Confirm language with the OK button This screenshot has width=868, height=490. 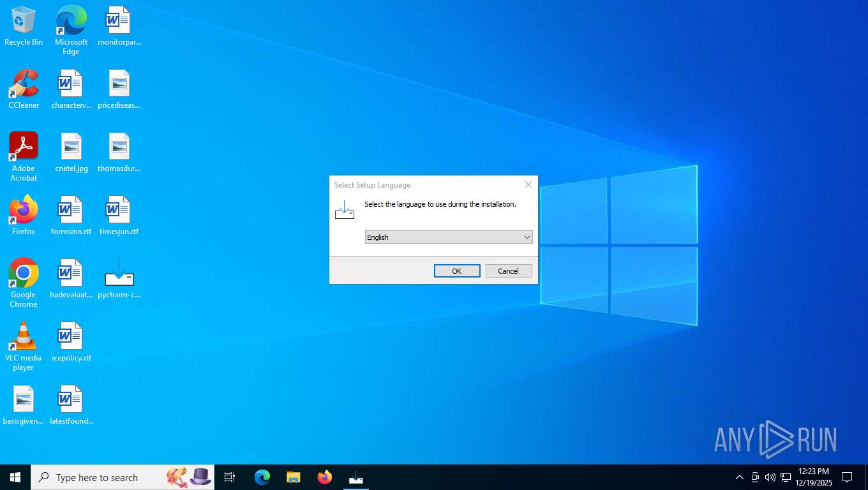(457, 271)
